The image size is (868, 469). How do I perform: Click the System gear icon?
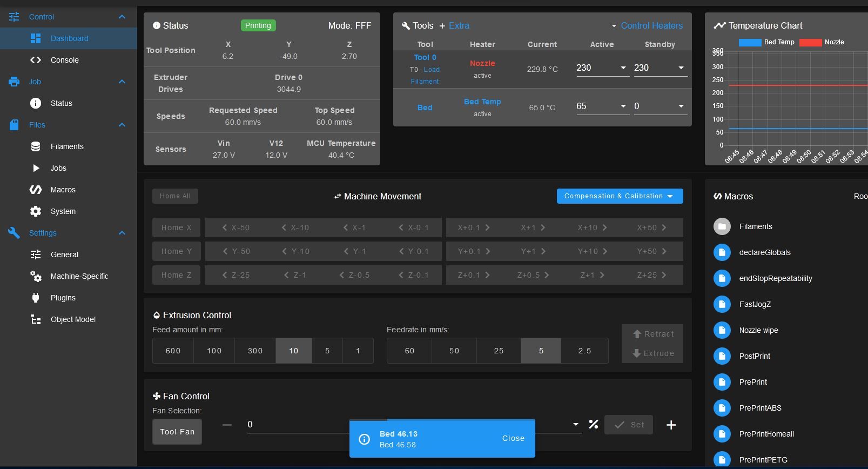(x=36, y=211)
